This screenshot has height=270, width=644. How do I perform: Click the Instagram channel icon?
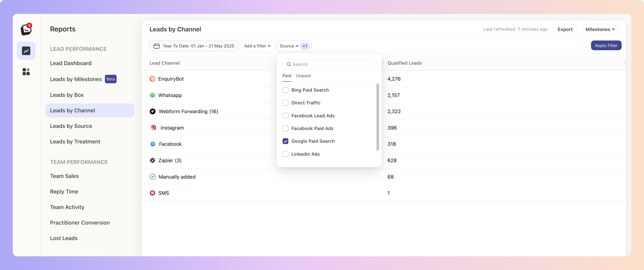pos(154,128)
